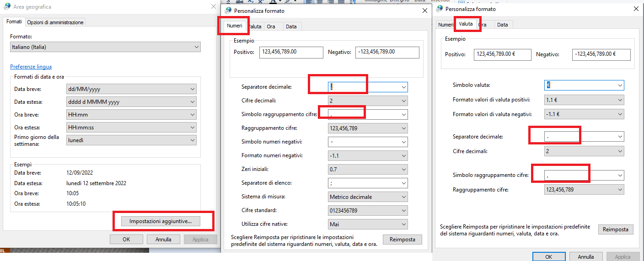The width and height of the screenshot is (644, 261).
Task: Open the Formato numeri negativi dropdown
Action: pyautogui.click(x=368, y=155)
